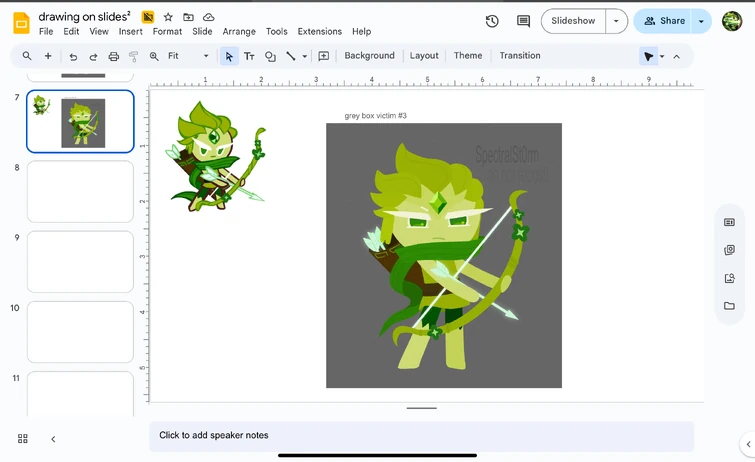The image size is (755, 462).
Task: Hide the menus with up chevron
Action: pos(676,57)
